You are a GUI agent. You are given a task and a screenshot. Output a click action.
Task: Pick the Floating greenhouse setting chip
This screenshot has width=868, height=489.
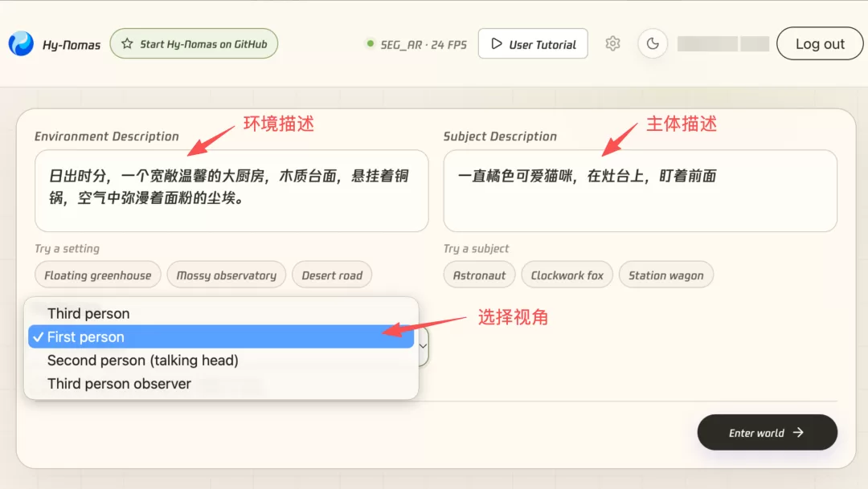click(x=98, y=275)
